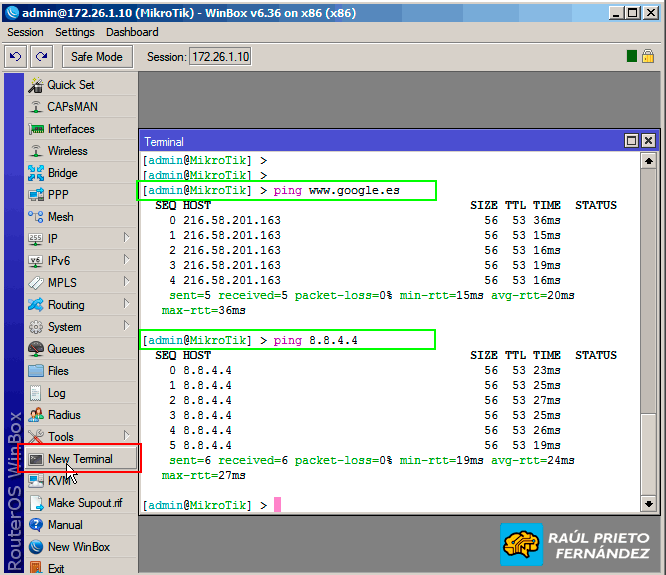The height and width of the screenshot is (575, 666).
Task: Click the Session address field
Action: click(x=220, y=57)
